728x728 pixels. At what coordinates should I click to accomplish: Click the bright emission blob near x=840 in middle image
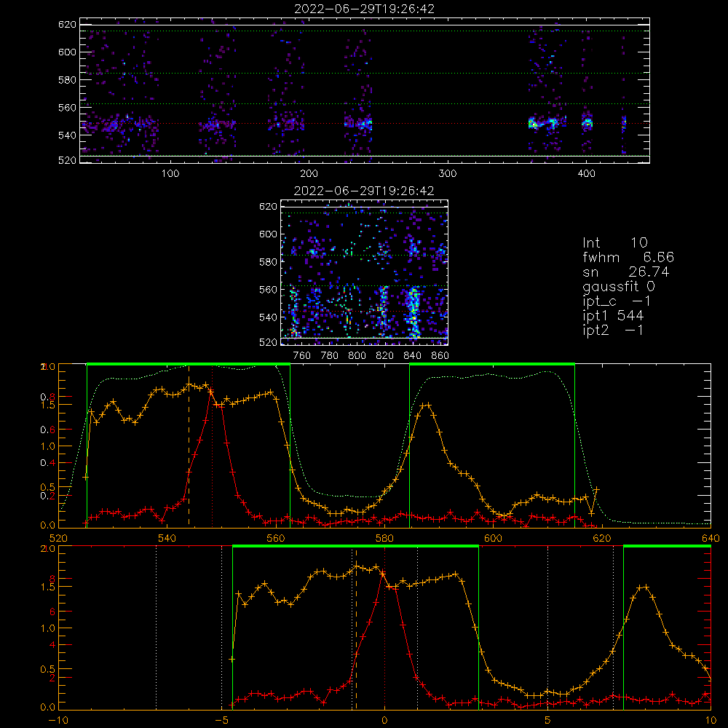(x=413, y=311)
